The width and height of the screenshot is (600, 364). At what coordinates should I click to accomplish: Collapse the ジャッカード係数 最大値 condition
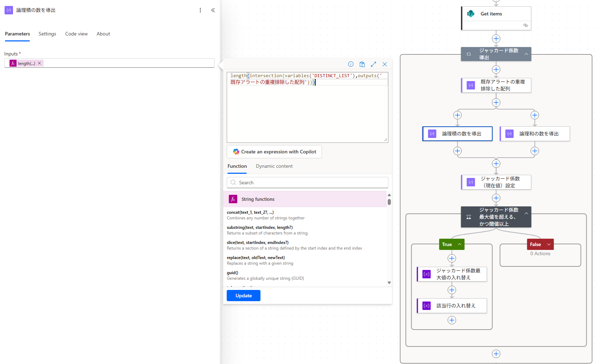pyautogui.click(x=526, y=213)
